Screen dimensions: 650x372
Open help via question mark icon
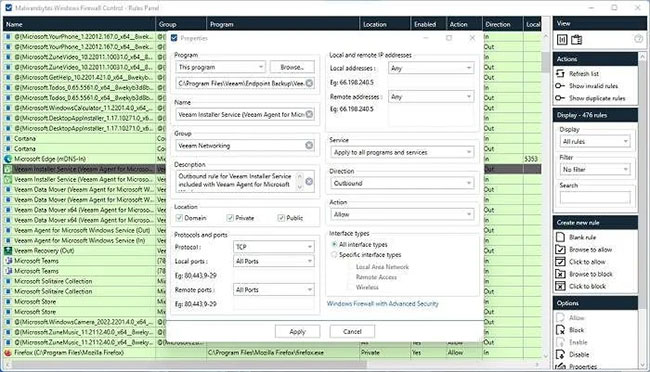click(x=638, y=39)
